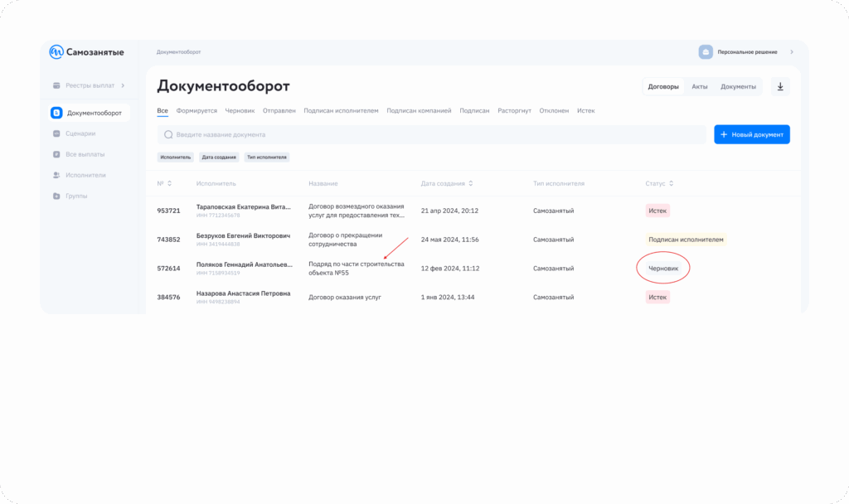
Task: Toggle the Тип исполнителя filter chip
Action: [x=267, y=157]
